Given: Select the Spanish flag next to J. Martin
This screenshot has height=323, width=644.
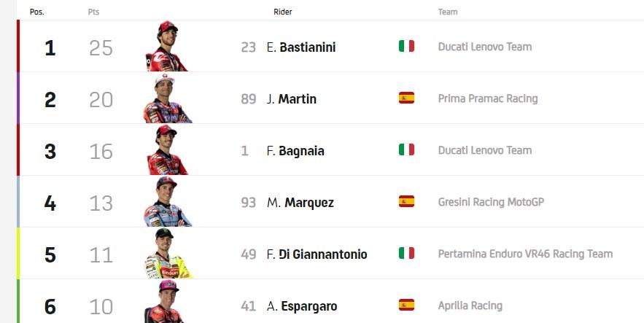Looking at the screenshot, I should point(406,98).
